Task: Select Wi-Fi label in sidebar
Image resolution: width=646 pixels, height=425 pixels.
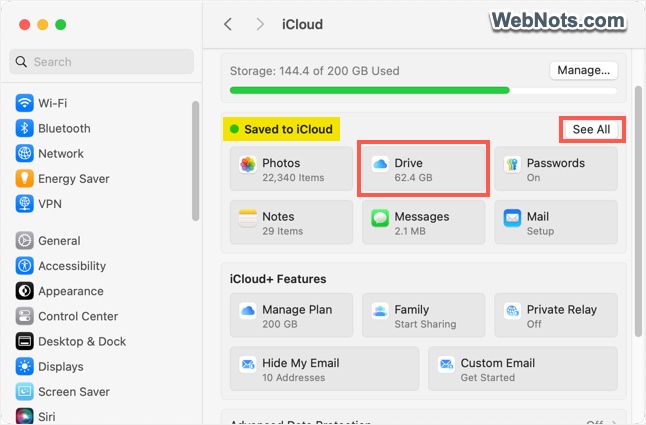Action: 53,103
